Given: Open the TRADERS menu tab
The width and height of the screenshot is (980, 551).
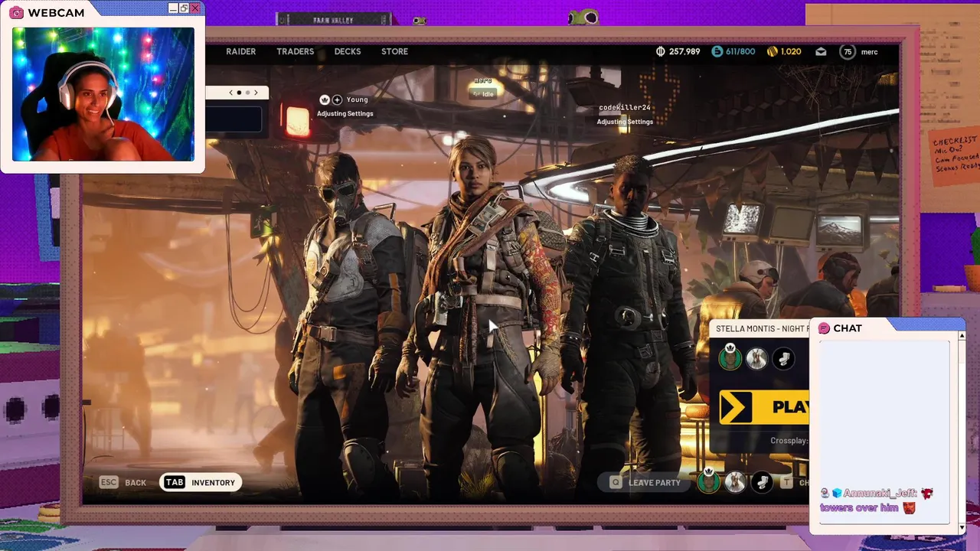Looking at the screenshot, I should 295,51.
